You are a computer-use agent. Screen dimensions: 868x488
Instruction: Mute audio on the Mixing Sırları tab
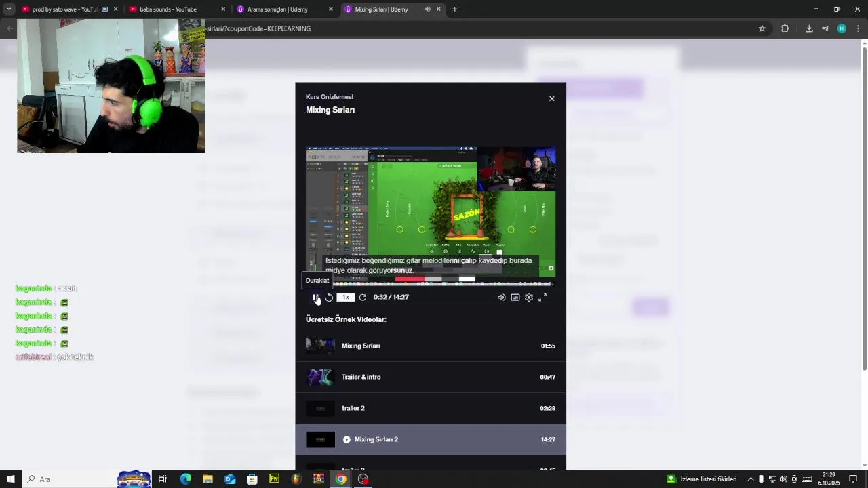click(427, 9)
